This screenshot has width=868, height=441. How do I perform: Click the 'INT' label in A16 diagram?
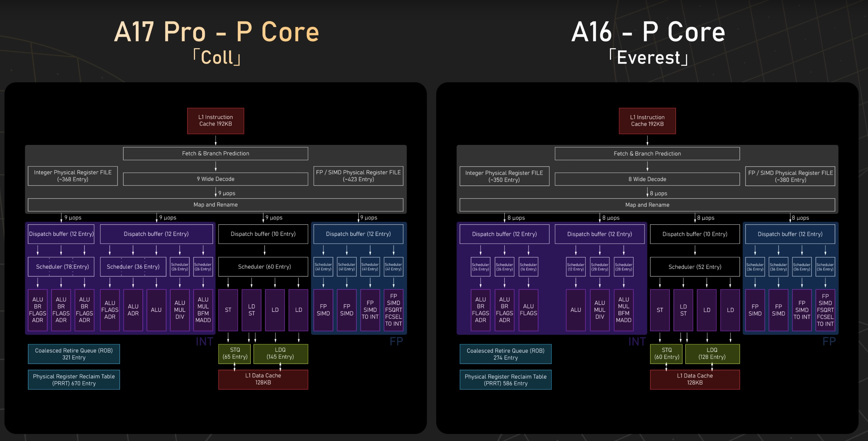pos(637,341)
